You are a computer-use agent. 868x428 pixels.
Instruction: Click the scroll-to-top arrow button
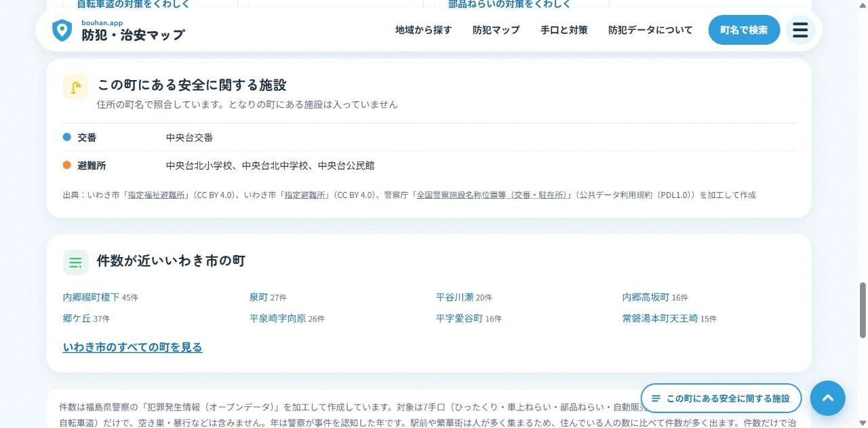point(827,398)
